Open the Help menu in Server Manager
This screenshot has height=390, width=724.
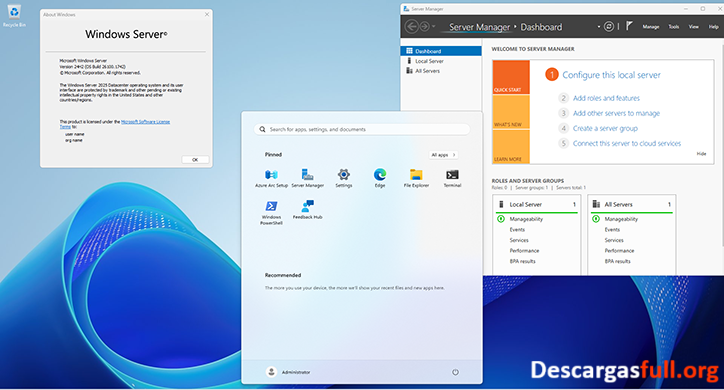pyautogui.click(x=713, y=27)
